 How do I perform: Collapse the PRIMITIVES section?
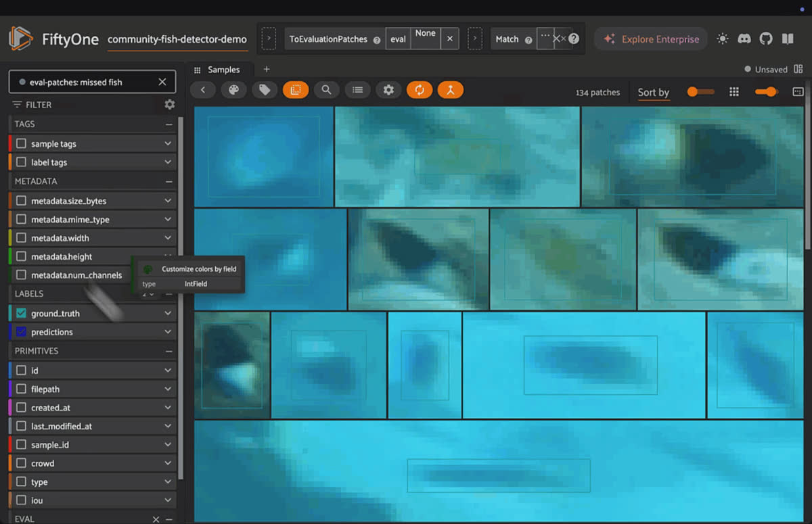tap(168, 352)
